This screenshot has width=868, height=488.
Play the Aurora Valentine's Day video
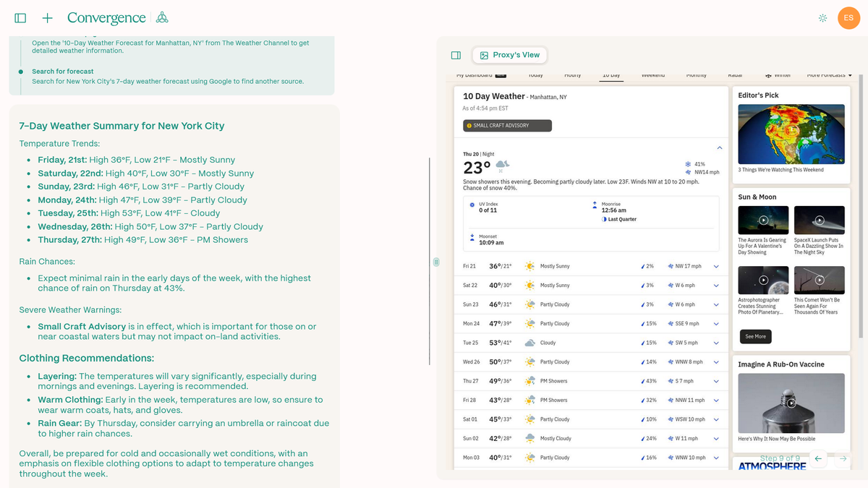(x=763, y=221)
